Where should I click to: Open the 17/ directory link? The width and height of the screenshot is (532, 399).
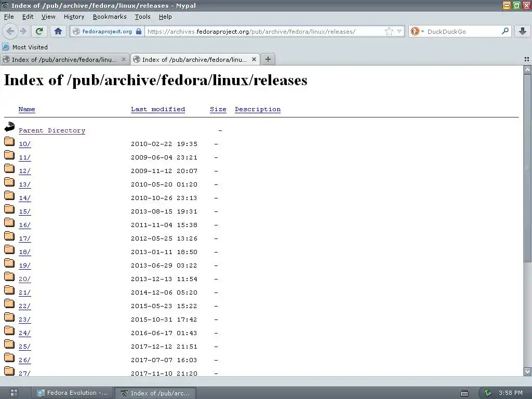pos(25,238)
